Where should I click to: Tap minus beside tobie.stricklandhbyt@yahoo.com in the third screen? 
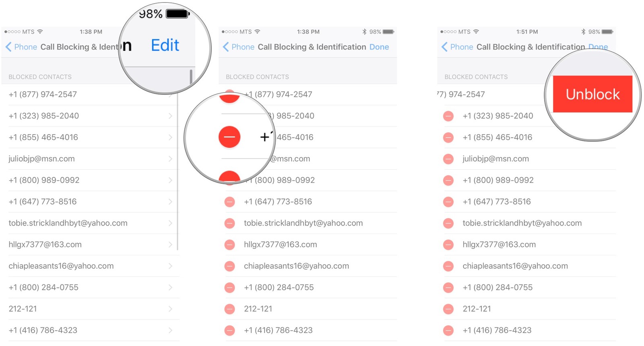click(448, 223)
